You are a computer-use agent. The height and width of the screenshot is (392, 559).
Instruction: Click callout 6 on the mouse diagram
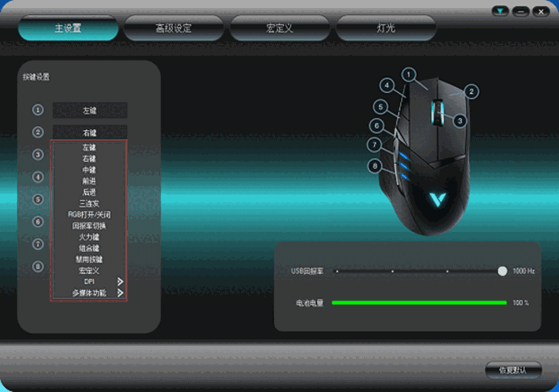coord(376,125)
